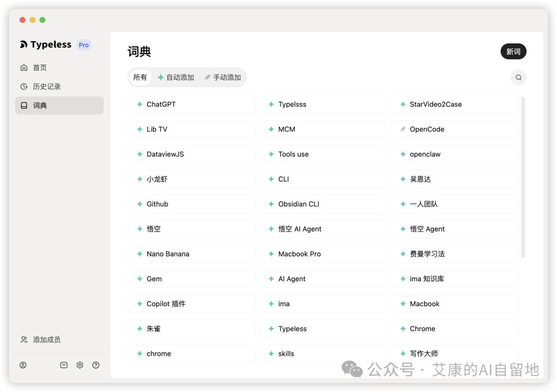Select the Typeless dictionary entry
Image resolution: width=557 pixels, height=392 pixels.
(323, 329)
